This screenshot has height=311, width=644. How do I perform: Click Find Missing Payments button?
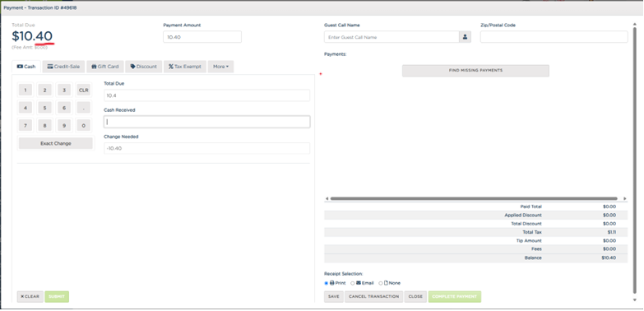point(475,71)
